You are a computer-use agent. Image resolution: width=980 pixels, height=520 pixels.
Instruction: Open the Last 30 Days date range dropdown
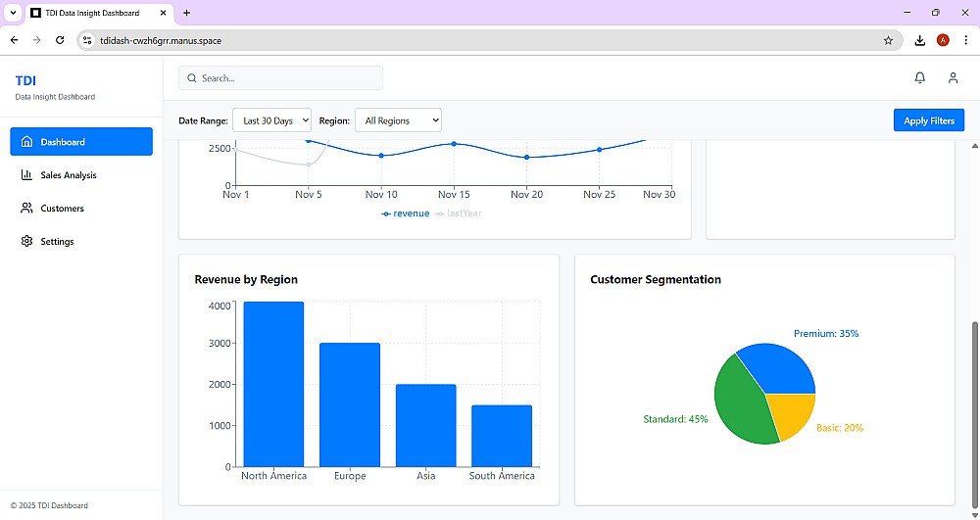pyautogui.click(x=271, y=120)
